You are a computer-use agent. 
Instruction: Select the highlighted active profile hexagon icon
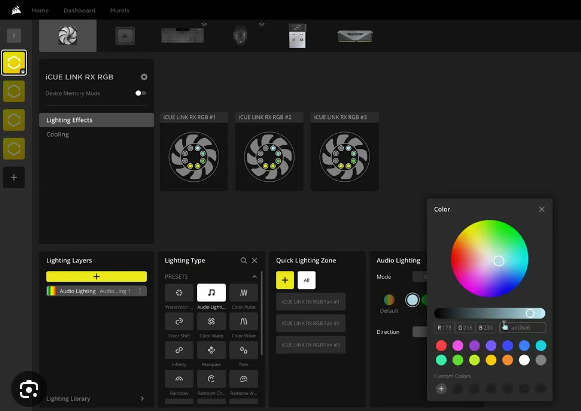(14, 63)
